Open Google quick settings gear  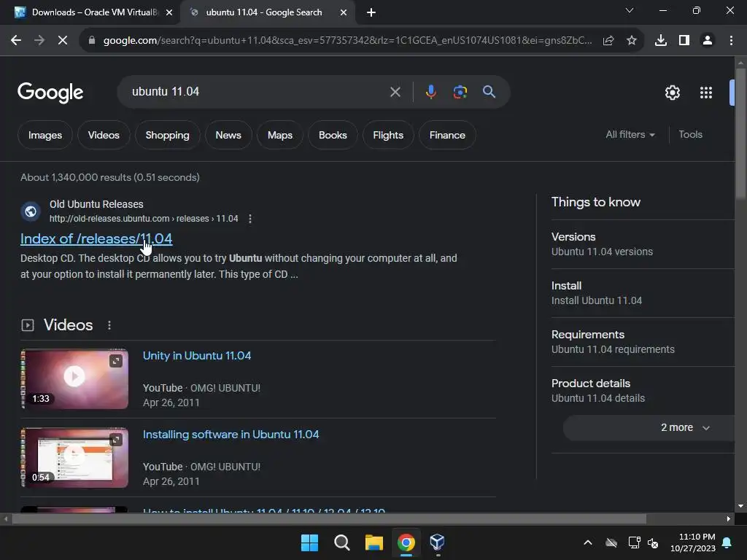(x=672, y=93)
